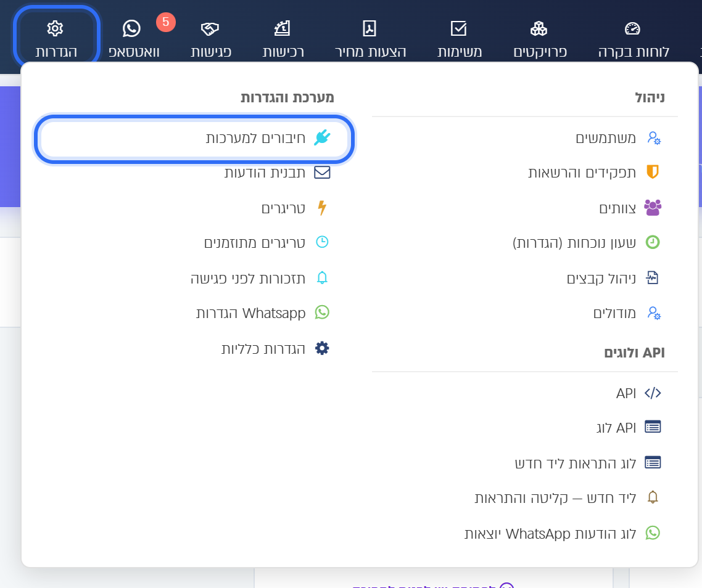The image size is (702, 588).
Task: Click the code brackets icon beside API
Action: pyautogui.click(x=653, y=393)
